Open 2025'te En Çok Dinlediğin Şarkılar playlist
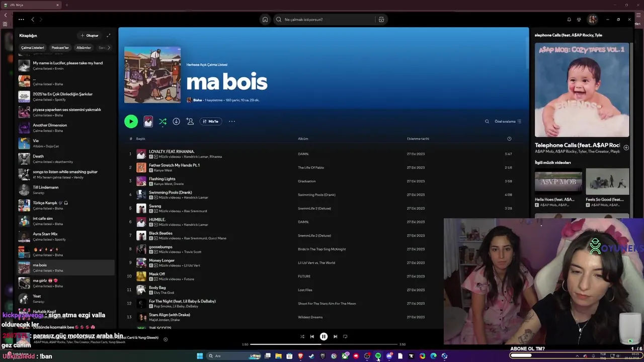644x362 pixels. click(65, 97)
